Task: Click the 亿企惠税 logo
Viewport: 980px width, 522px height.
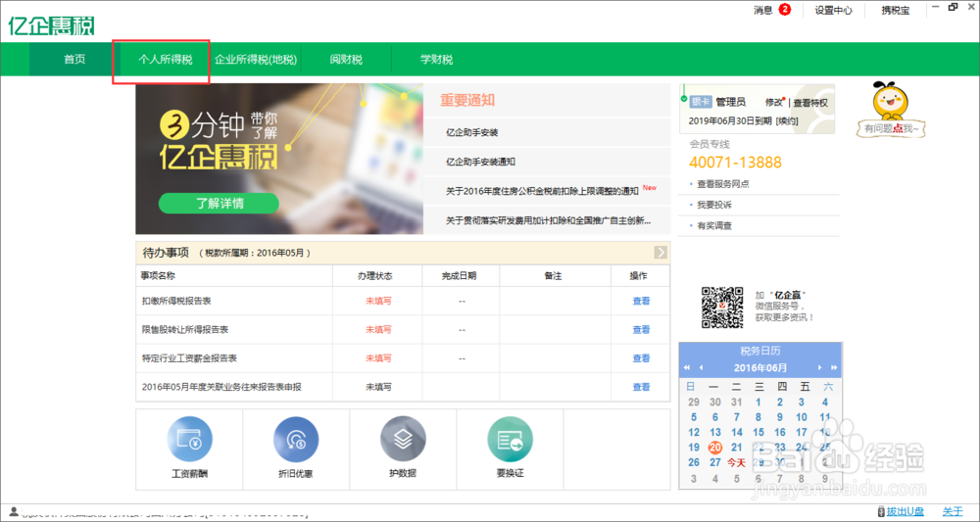Action: 51,25
